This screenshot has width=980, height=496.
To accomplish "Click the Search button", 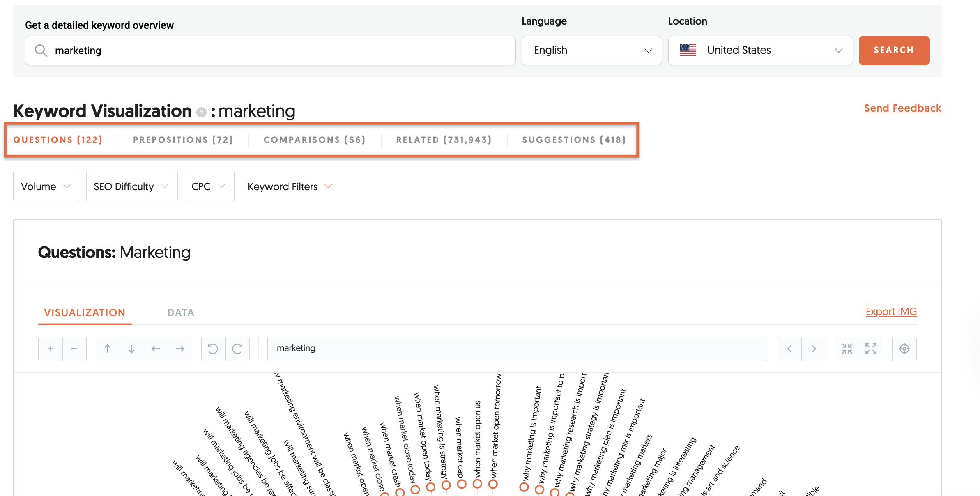I will click(x=894, y=50).
